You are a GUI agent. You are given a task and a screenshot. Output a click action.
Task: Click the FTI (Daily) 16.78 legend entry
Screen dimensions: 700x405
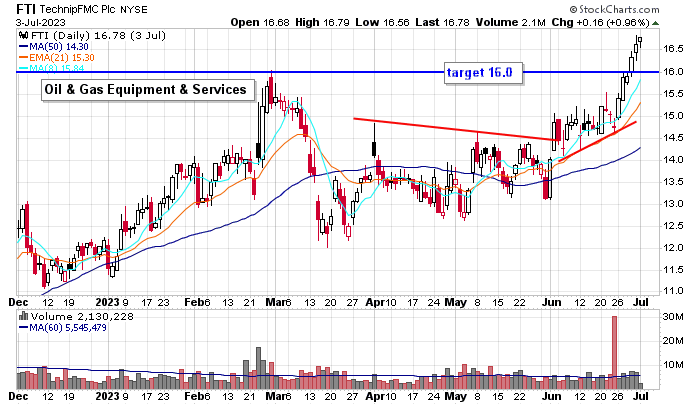(x=97, y=35)
